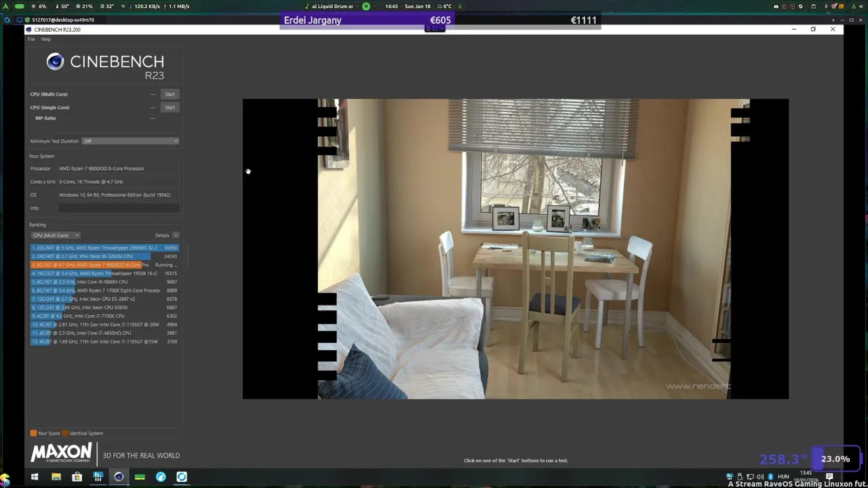Viewport: 868px width, 488px height.
Task: Select the Ryzen 7 1700X ranking row
Action: (x=104, y=290)
